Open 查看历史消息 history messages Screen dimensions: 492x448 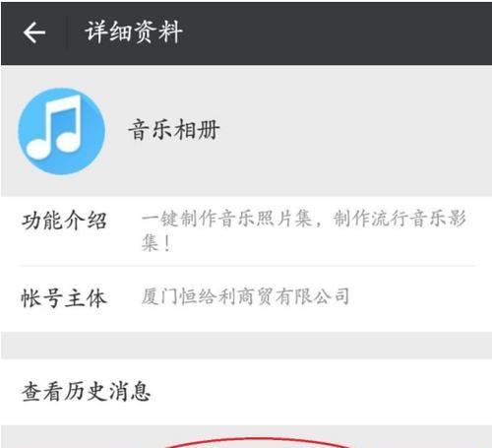(246, 392)
